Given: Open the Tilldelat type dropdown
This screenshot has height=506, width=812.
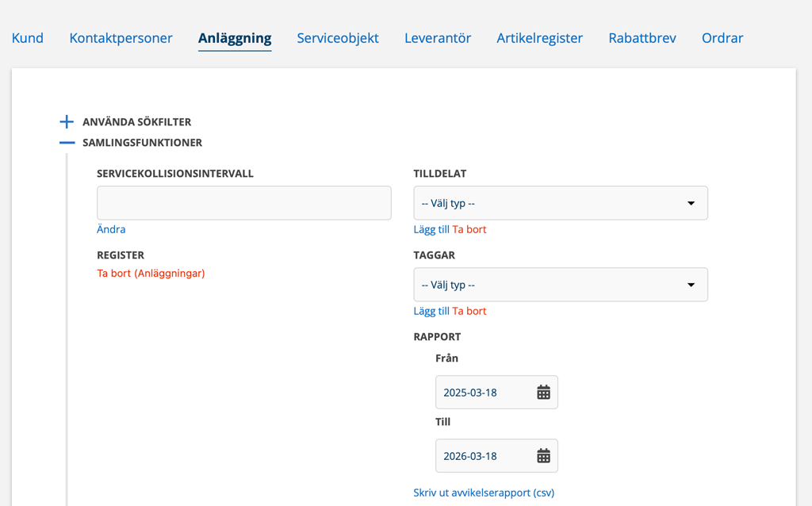Looking at the screenshot, I should click(560, 203).
